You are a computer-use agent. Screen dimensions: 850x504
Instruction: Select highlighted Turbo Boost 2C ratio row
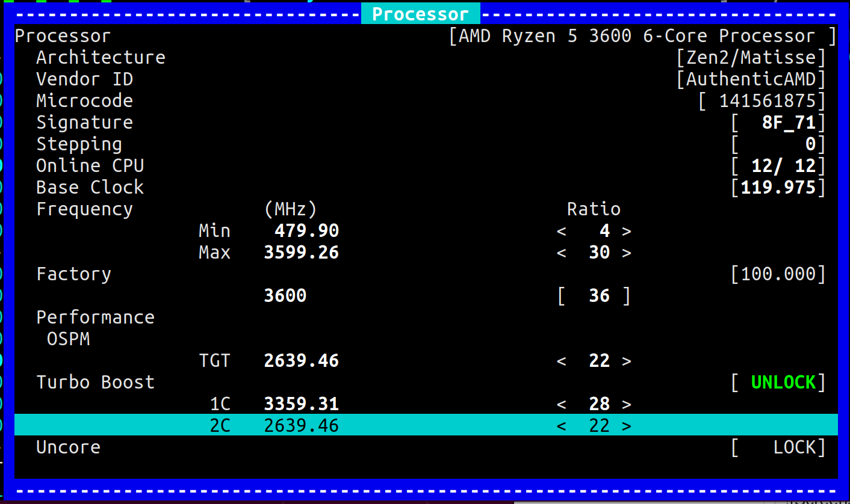pos(426,425)
